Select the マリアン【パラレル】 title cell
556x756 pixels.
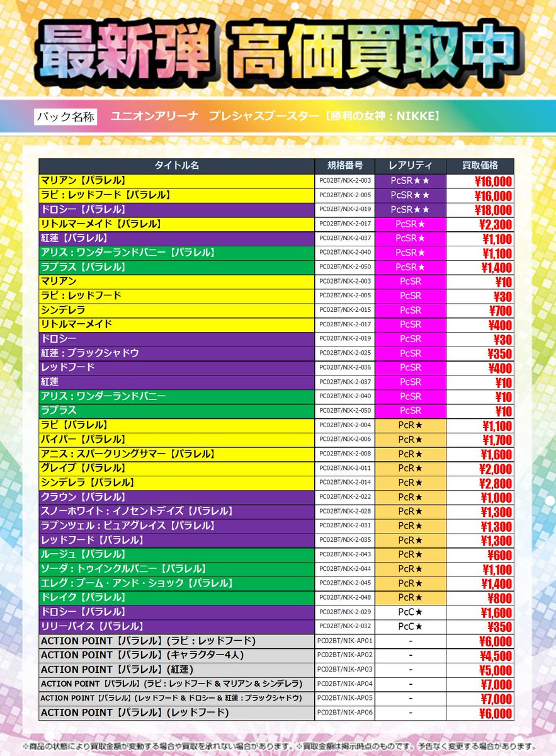pos(177,181)
